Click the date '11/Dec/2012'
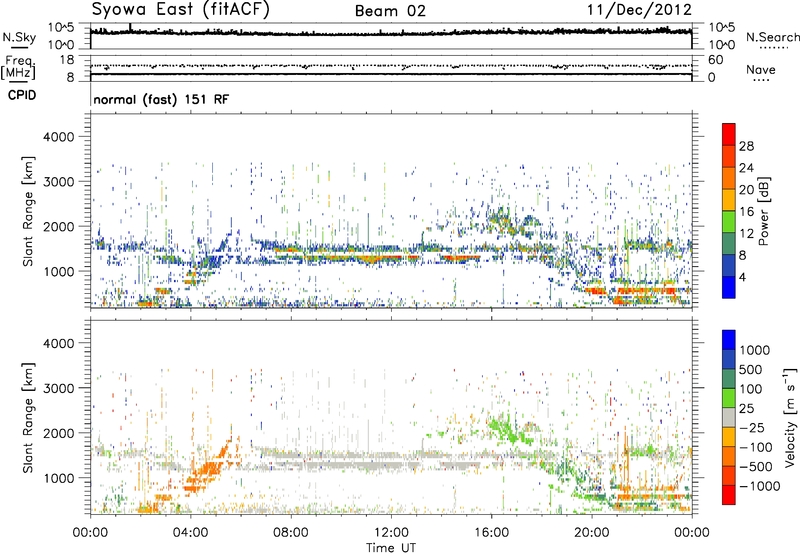800x554 pixels. tap(639, 10)
